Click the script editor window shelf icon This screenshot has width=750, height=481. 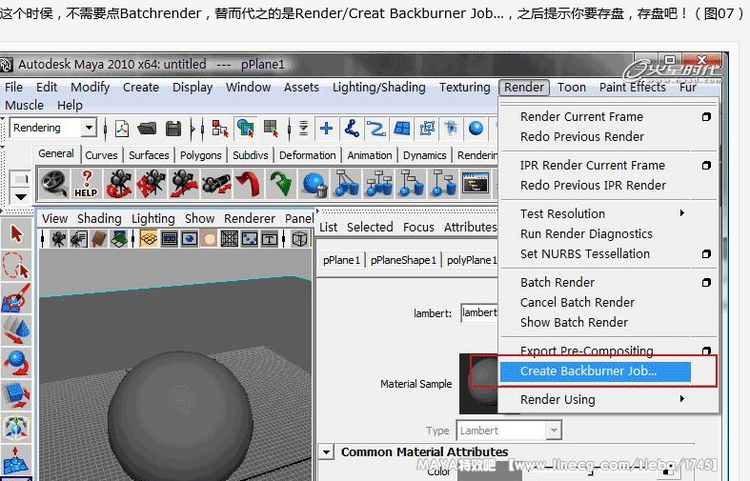point(476,184)
